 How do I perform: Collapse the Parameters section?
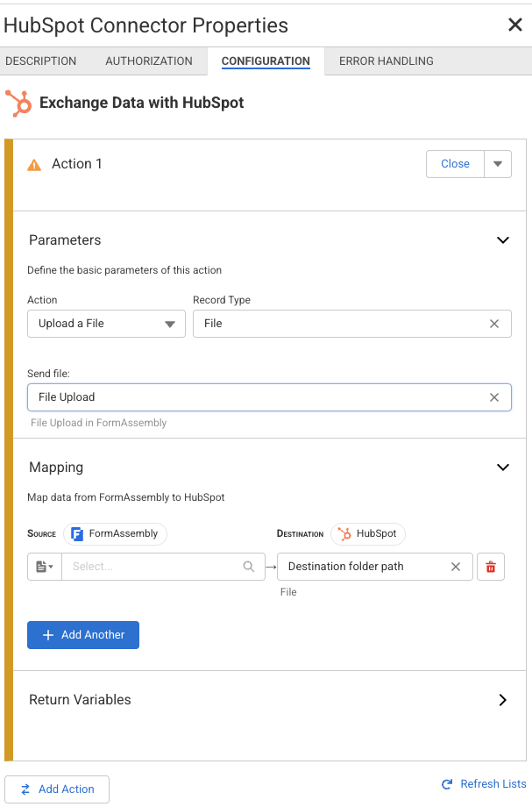pyautogui.click(x=503, y=240)
